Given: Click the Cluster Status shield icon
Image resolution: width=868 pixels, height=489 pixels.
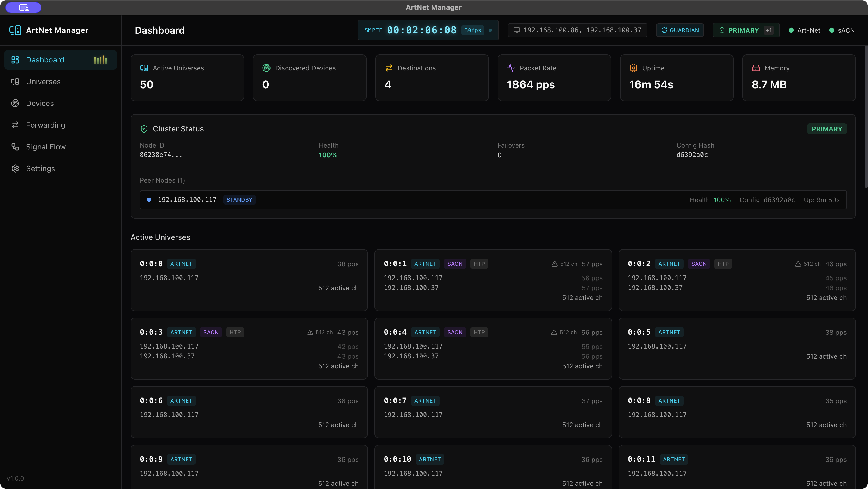Looking at the screenshot, I should (x=144, y=129).
